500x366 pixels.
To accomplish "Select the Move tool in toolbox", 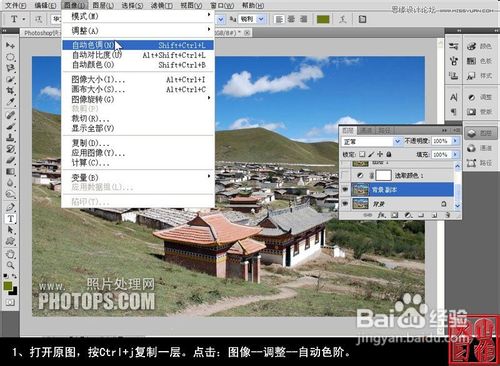I will [10, 45].
